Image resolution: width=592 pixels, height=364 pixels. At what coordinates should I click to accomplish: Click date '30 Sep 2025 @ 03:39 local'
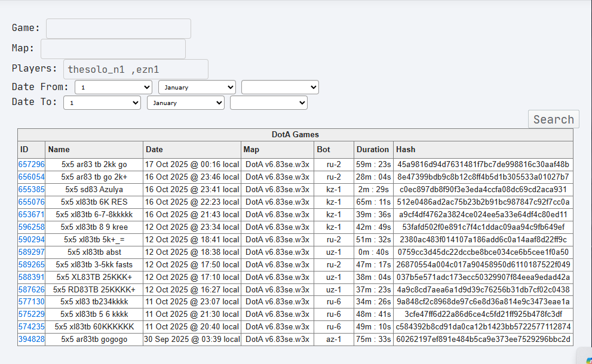192,340
